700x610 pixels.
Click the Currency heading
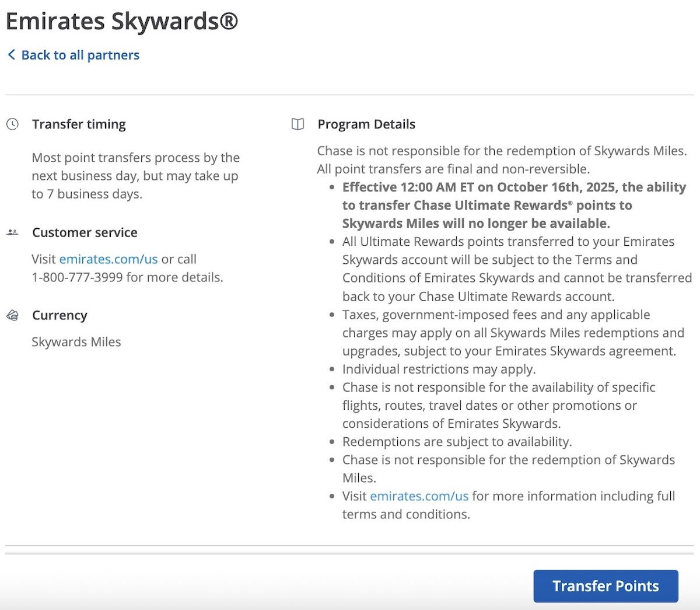[60, 315]
